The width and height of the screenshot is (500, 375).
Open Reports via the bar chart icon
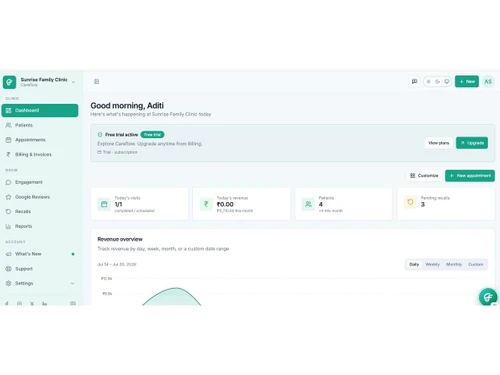click(9, 226)
